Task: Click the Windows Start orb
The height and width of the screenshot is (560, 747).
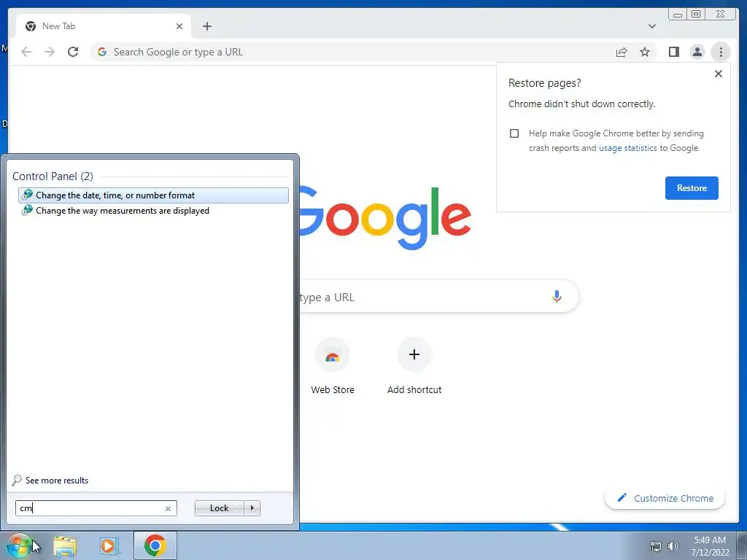Action: [x=19, y=545]
